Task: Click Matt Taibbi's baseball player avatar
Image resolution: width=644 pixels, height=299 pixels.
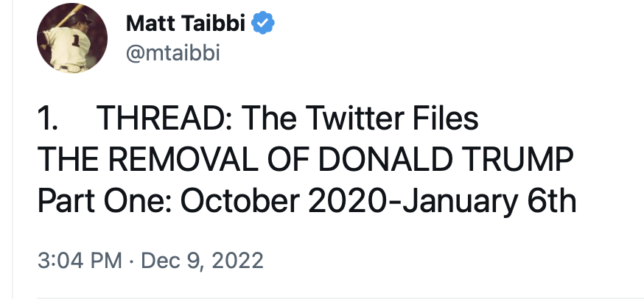Action: pyautogui.click(x=73, y=37)
